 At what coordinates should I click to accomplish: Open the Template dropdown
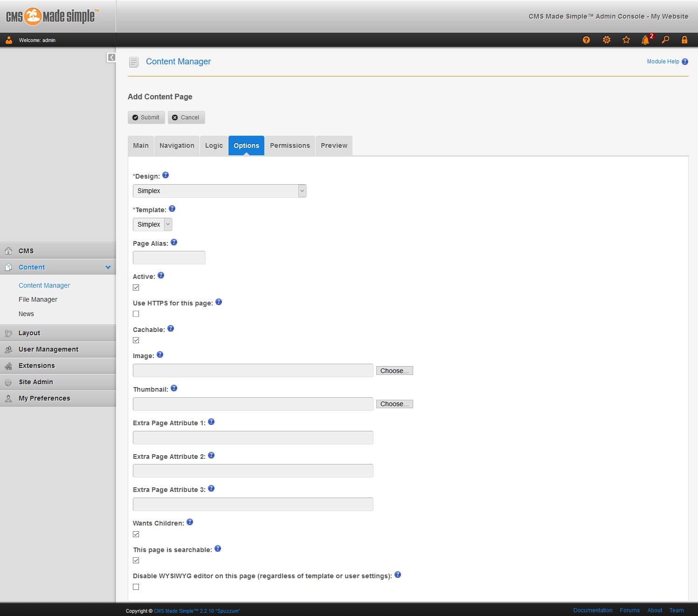(x=152, y=225)
